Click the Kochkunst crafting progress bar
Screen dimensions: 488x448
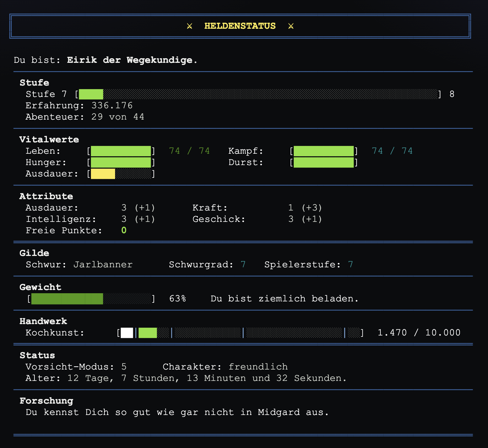pos(240,333)
